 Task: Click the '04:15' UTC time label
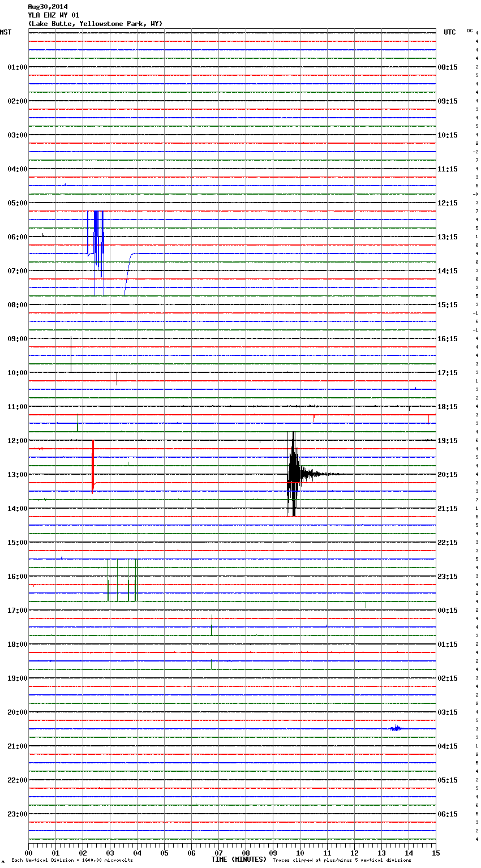448,746
